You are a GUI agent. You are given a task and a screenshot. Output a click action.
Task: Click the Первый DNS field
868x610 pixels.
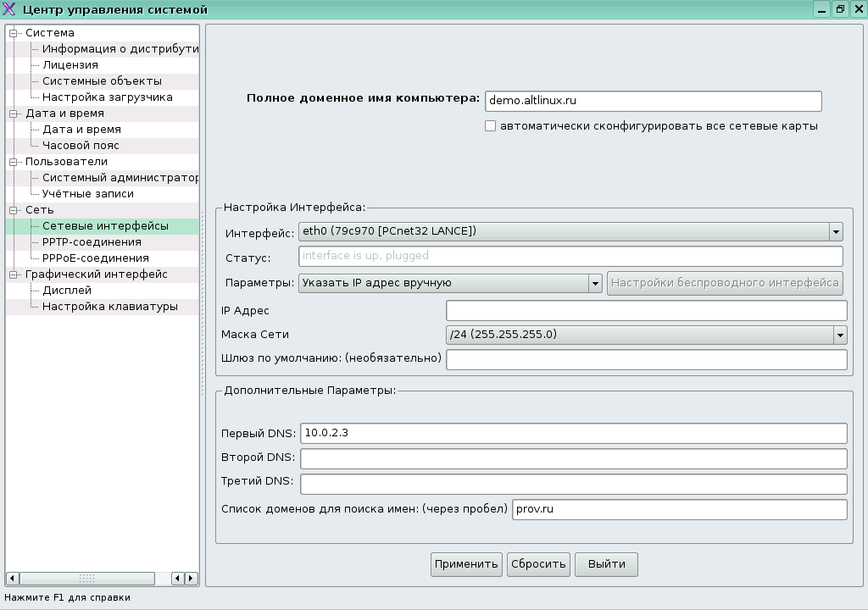point(573,433)
